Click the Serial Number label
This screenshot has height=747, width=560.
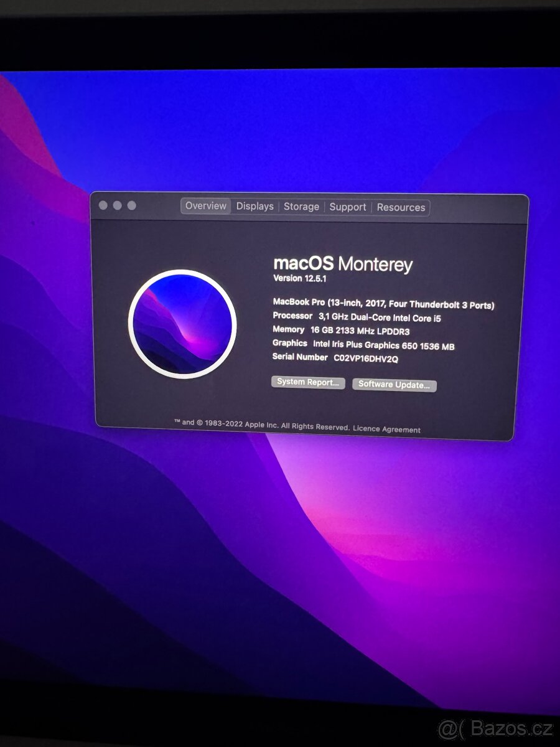pyautogui.click(x=300, y=357)
